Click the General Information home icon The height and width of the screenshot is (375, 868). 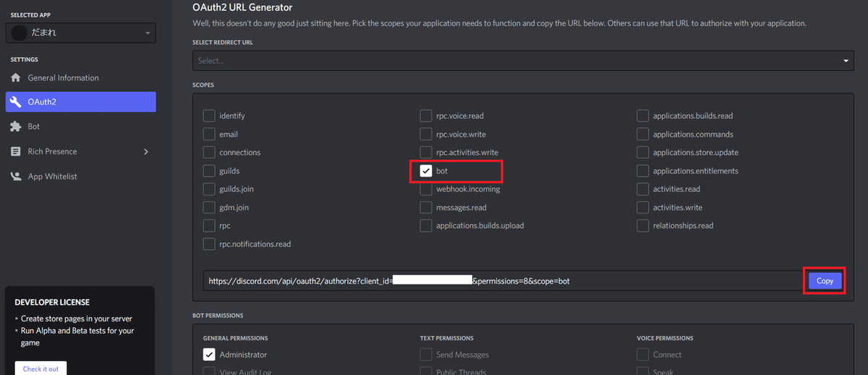(x=16, y=77)
